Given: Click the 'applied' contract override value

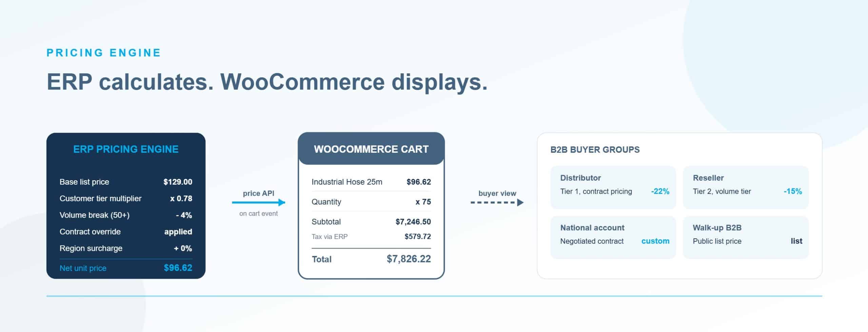Looking at the screenshot, I should [178, 232].
